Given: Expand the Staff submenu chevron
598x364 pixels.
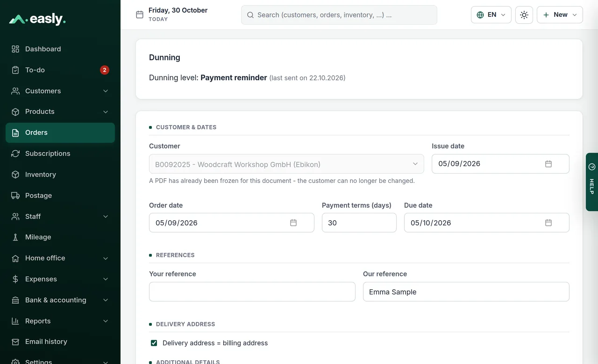Looking at the screenshot, I should click(106, 217).
